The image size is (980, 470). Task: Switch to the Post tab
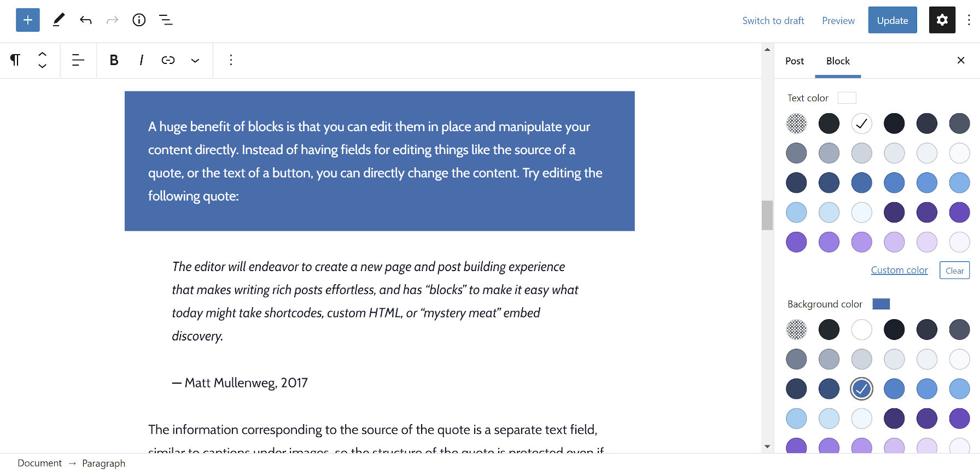click(x=794, y=61)
